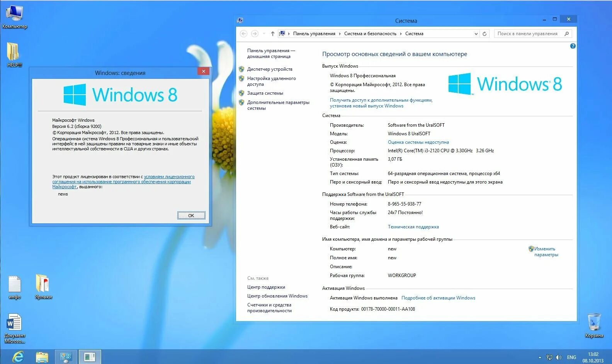Select the WORKGROUP value
Viewport: 612px width, 364px height.
(x=402, y=276)
